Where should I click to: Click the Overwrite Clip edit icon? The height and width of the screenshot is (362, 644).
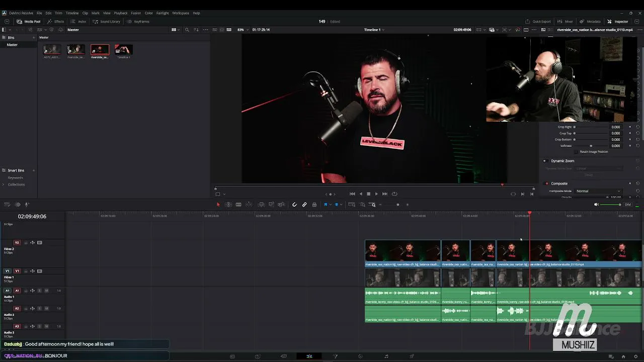pyautogui.click(x=271, y=205)
